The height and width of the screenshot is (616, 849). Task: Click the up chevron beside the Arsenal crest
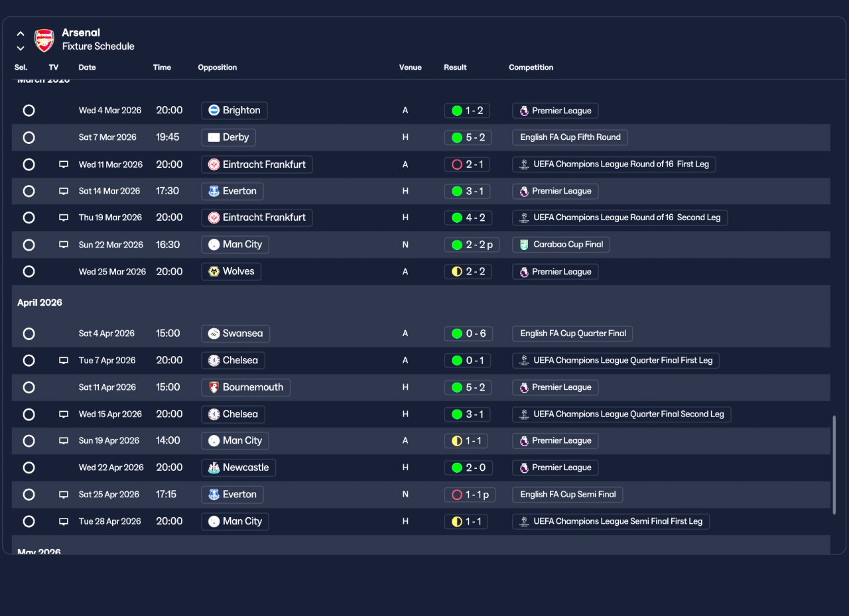tap(21, 33)
